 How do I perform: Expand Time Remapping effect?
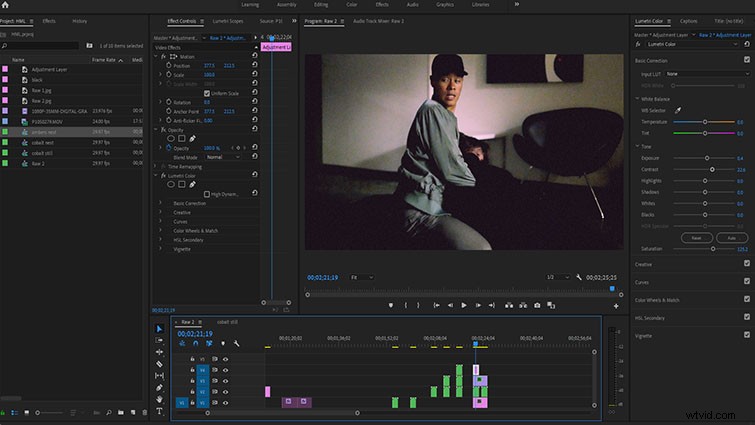tap(156, 167)
